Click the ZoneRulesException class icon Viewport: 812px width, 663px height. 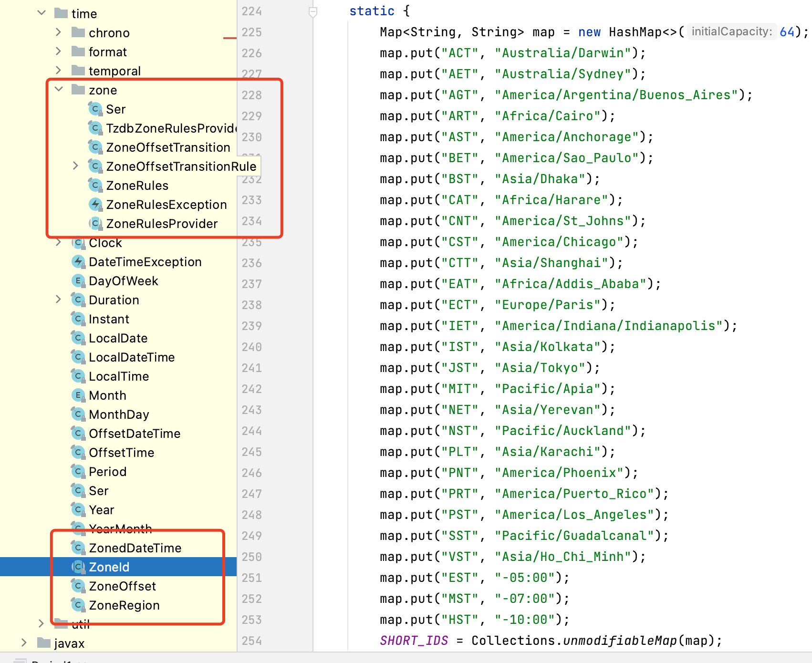tap(95, 205)
